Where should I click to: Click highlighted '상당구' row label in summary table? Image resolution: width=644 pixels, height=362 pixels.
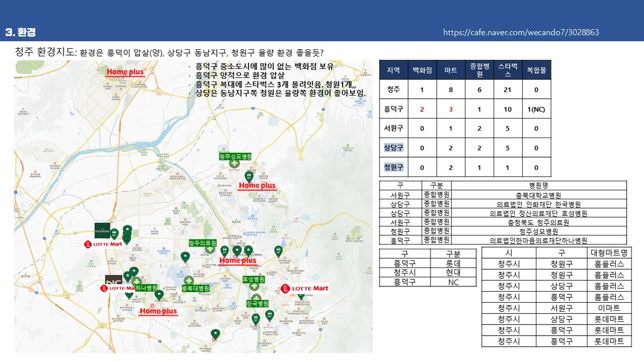click(393, 148)
